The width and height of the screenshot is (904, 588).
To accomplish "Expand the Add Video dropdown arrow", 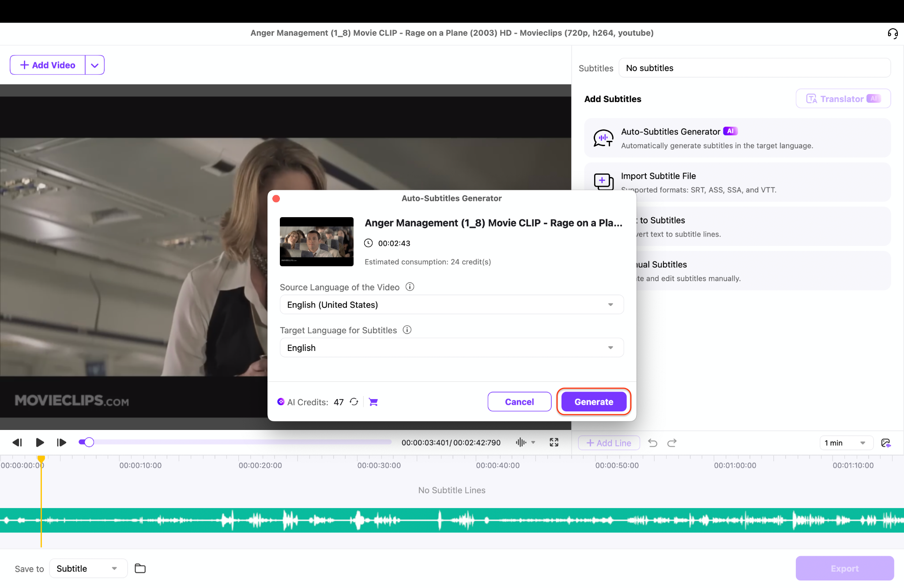I will pyautogui.click(x=94, y=65).
